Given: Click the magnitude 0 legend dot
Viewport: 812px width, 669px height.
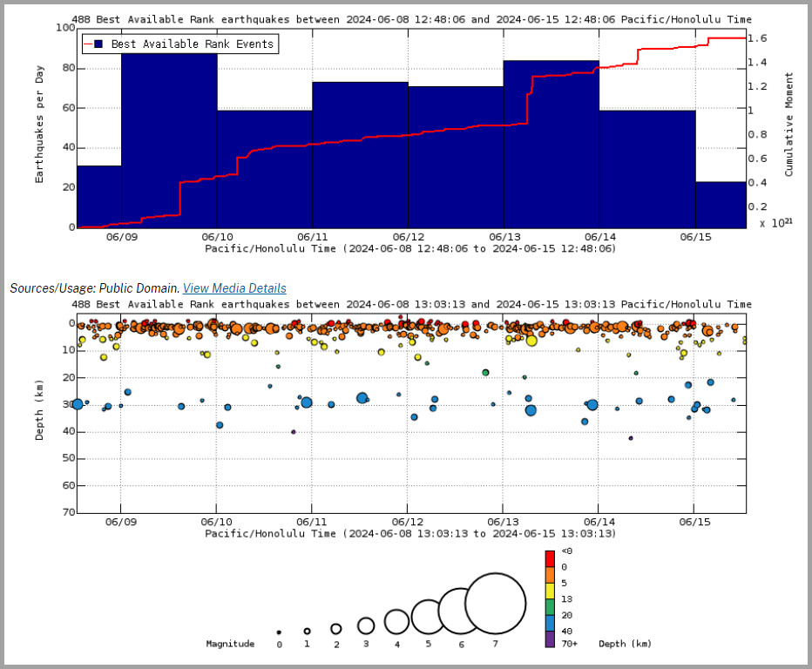Looking at the screenshot, I should [279, 632].
